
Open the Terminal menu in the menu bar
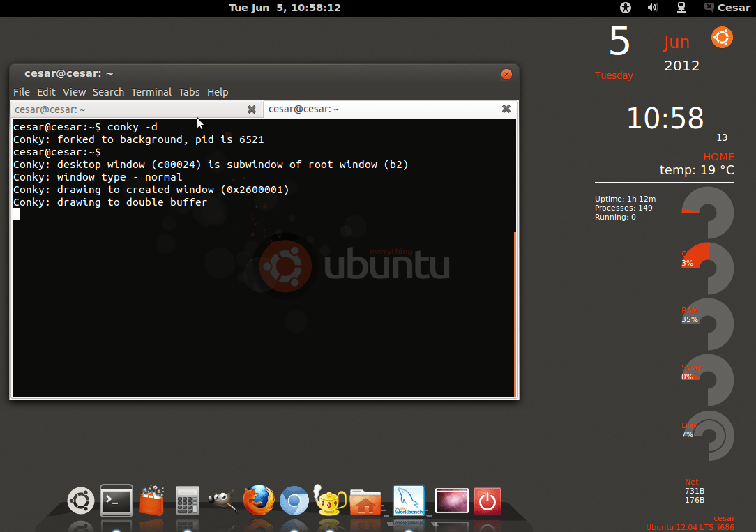click(x=151, y=92)
